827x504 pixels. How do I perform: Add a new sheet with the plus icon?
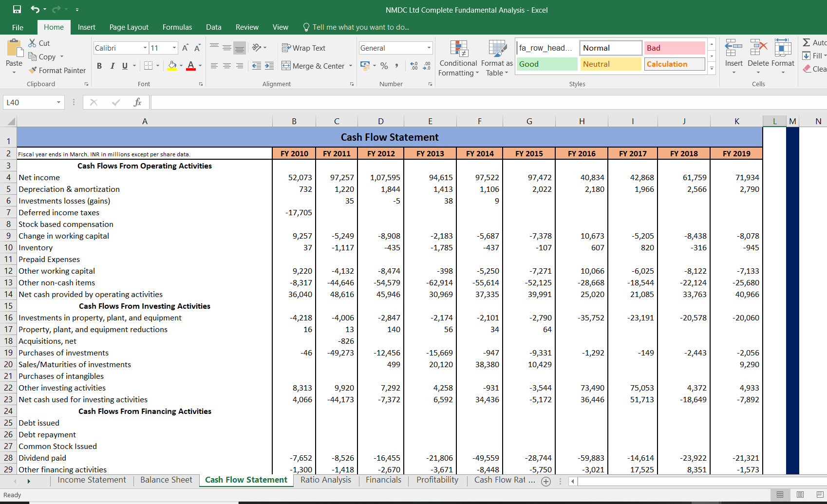[x=546, y=481]
